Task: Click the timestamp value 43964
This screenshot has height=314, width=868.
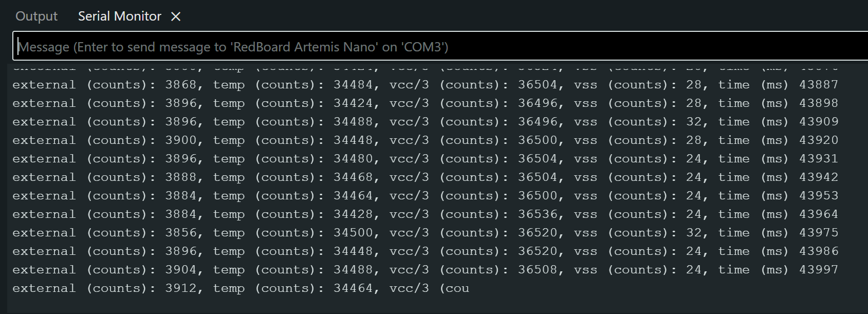Action: [818, 214]
